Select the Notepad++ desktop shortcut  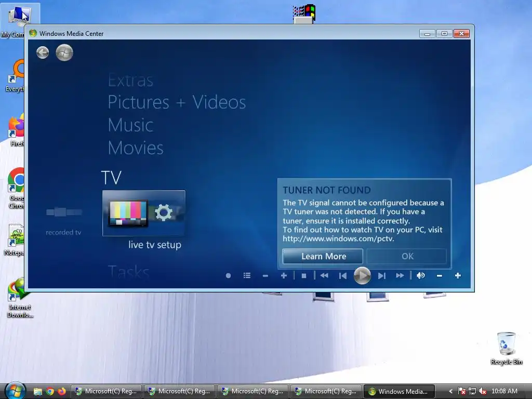tap(15, 240)
